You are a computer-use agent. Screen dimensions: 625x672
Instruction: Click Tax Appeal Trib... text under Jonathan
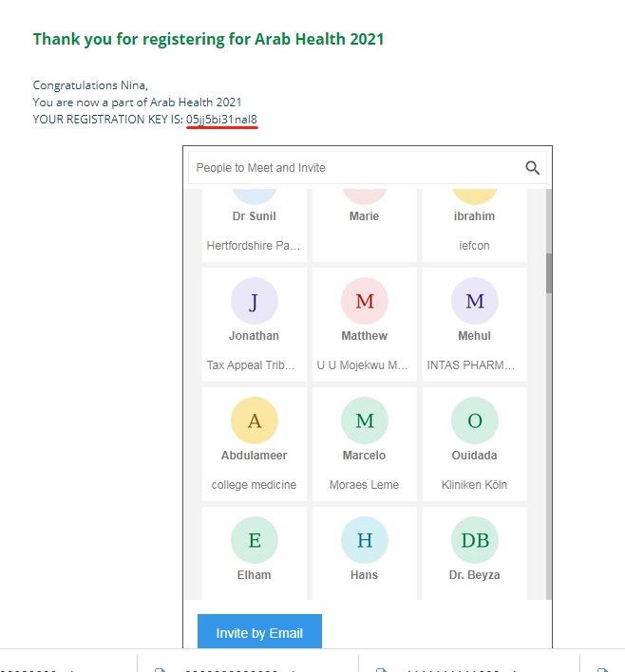(254, 365)
